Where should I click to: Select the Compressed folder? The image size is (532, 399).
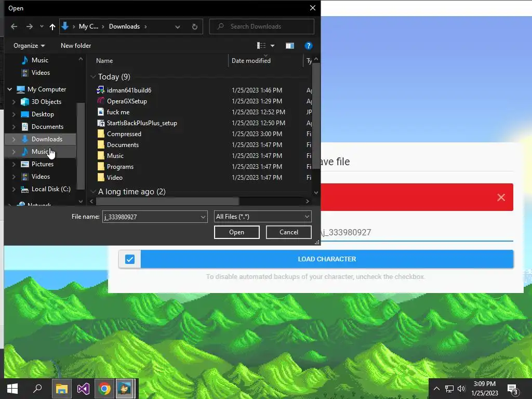[124, 134]
